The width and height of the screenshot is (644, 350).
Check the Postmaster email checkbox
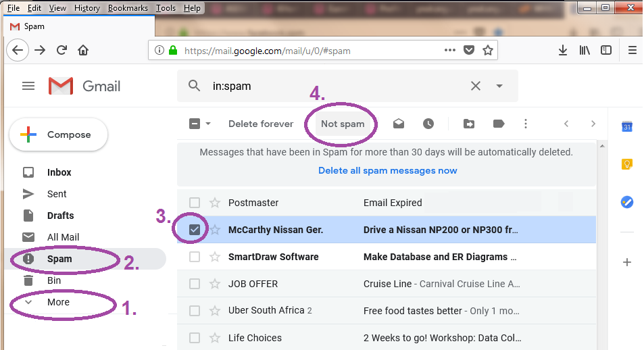195,203
